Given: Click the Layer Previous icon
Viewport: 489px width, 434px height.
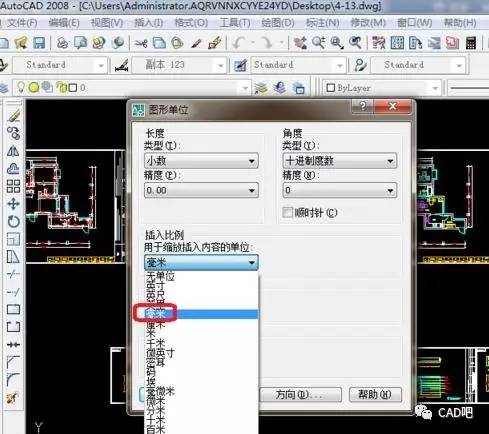Looking at the screenshot, I should [280, 88].
